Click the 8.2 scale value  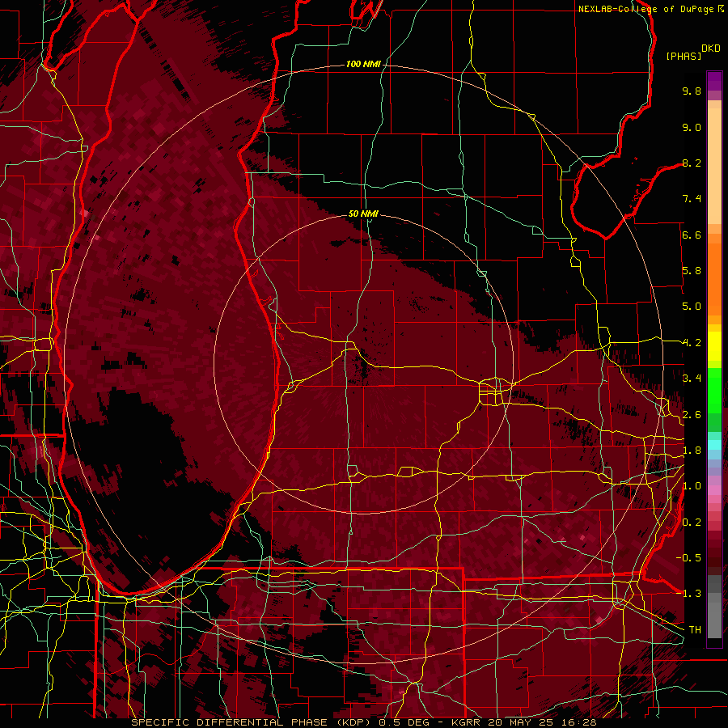pos(692,163)
